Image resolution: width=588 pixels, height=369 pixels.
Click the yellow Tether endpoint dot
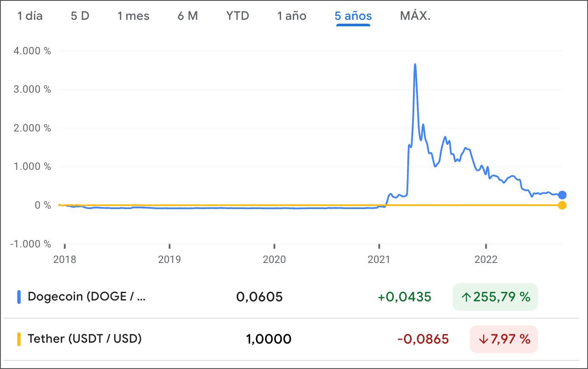[562, 205]
